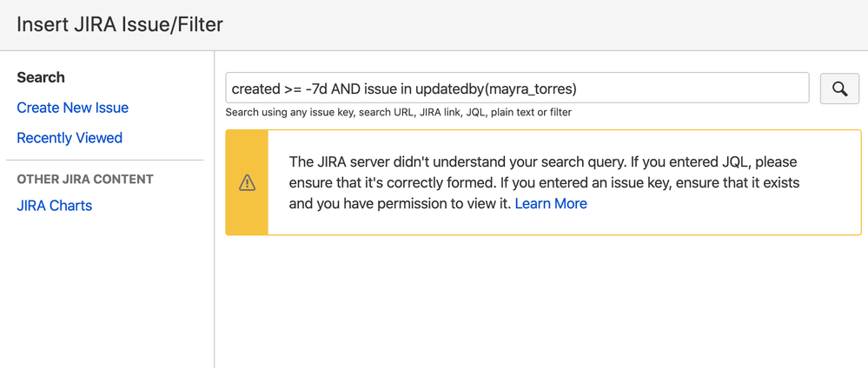Open the Recently Viewed section
The image size is (868, 368).
coord(70,138)
